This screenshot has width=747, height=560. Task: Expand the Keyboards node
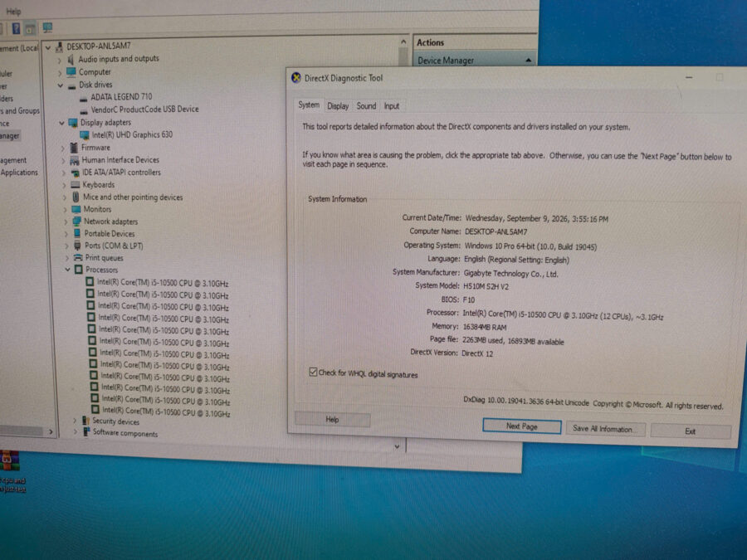pos(64,185)
